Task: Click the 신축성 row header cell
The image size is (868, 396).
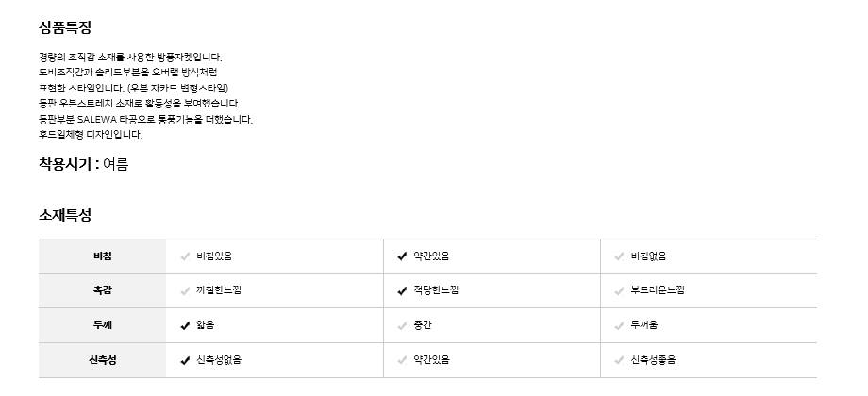Action: coord(102,360)
